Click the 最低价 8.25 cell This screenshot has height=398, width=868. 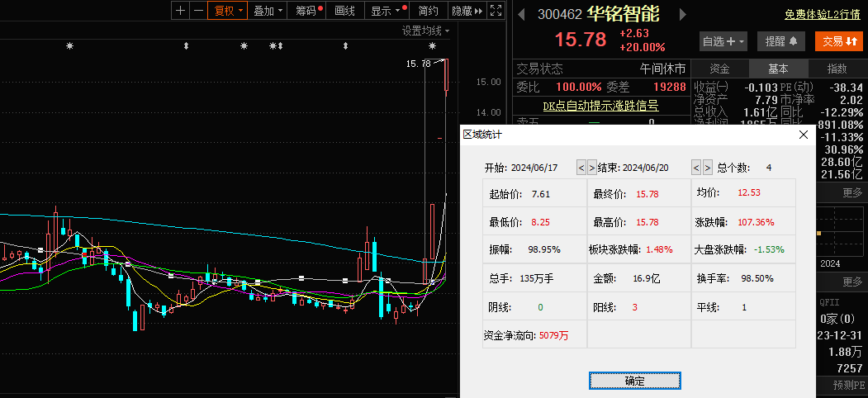click(534, 222)
